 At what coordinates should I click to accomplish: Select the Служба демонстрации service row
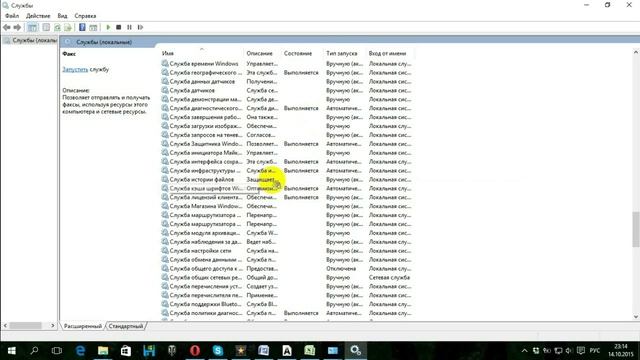tap(287, 99)
